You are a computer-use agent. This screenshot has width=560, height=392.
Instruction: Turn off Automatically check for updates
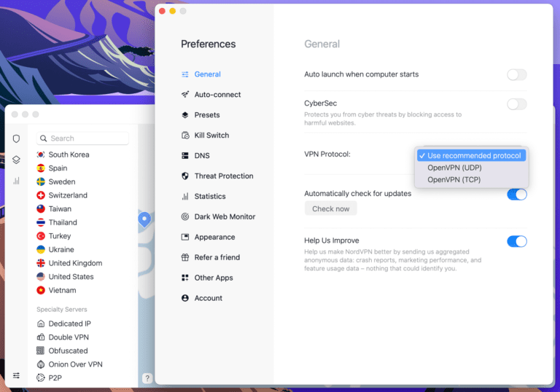point(516,194)
